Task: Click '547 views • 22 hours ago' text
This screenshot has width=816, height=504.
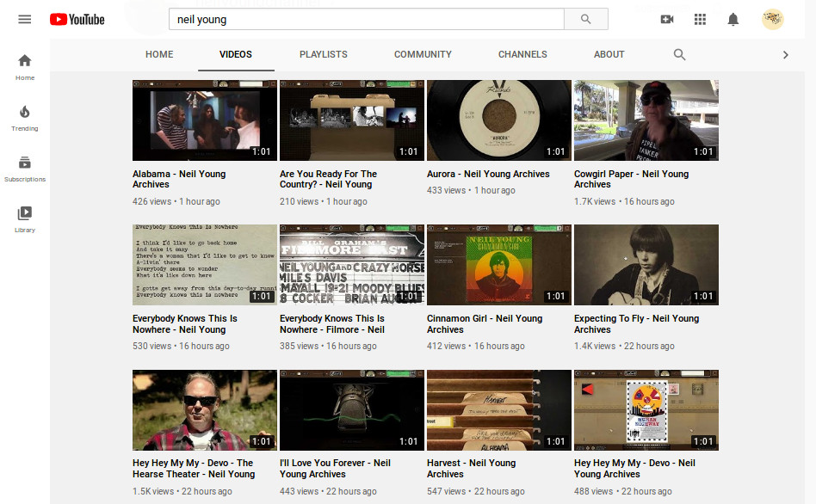Action: (x=476, y=491)
